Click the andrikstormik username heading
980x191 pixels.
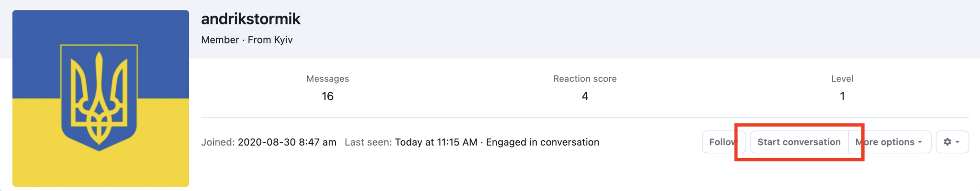251,19
